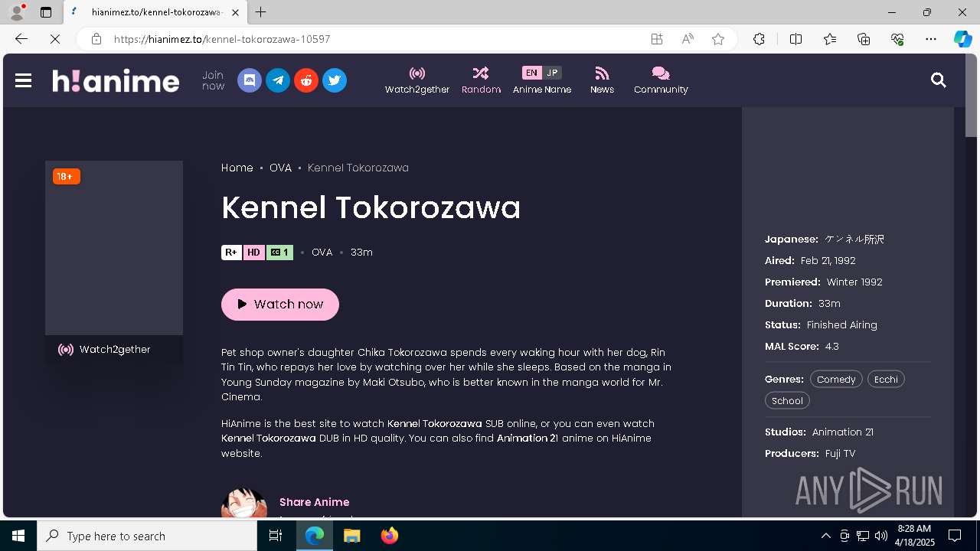
Task: Open browser Collections
Action: click(x=864, y=39)
